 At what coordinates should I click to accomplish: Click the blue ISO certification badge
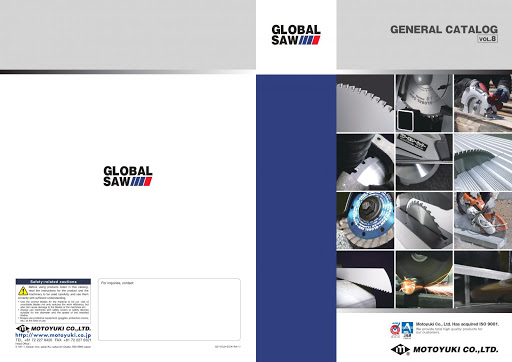pyautogui.click(x=407, y=330)
